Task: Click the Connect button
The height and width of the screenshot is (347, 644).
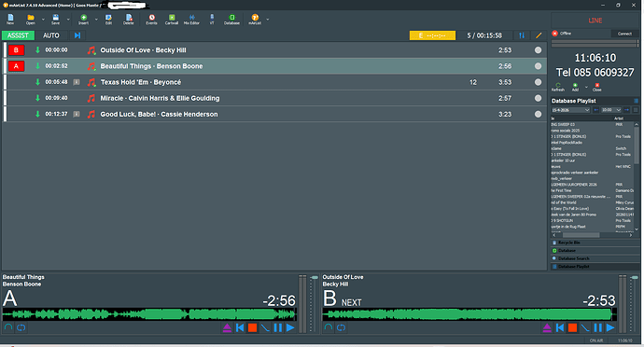Action: 624,34
